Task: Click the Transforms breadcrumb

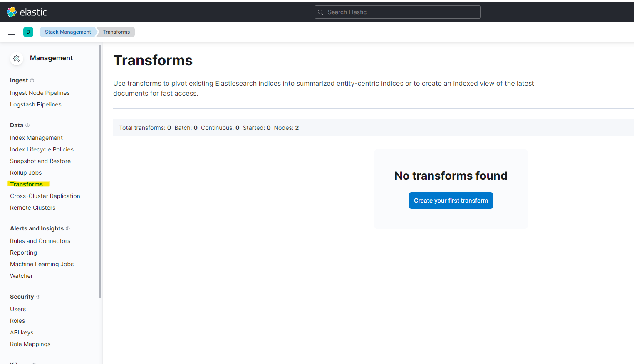Action: coord(116,32)
